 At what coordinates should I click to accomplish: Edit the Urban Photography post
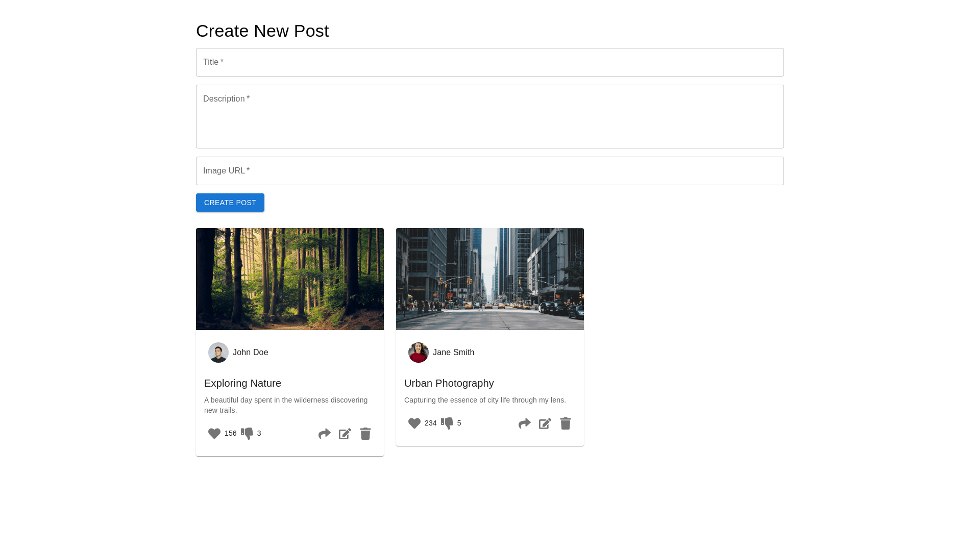[x=545, y=423]
